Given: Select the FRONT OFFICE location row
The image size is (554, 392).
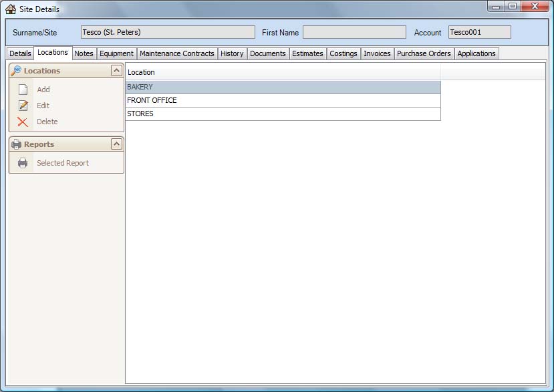Looking at the screenshot, I should (283, 100).
